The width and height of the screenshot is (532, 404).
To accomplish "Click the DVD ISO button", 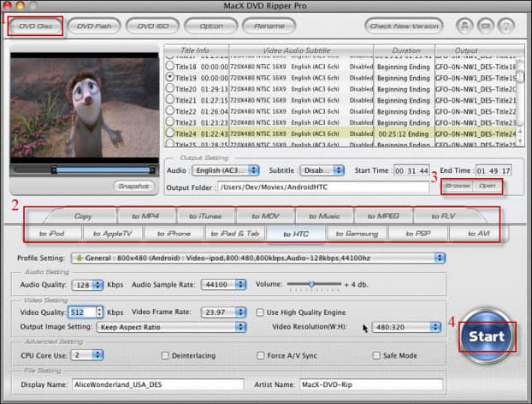I will [x=153, y=27].
